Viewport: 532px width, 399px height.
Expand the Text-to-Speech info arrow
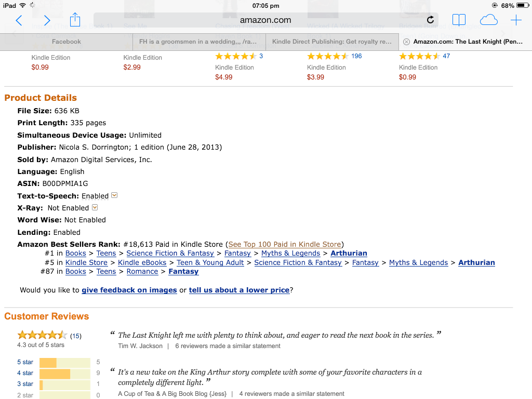(x=114, y=195)
